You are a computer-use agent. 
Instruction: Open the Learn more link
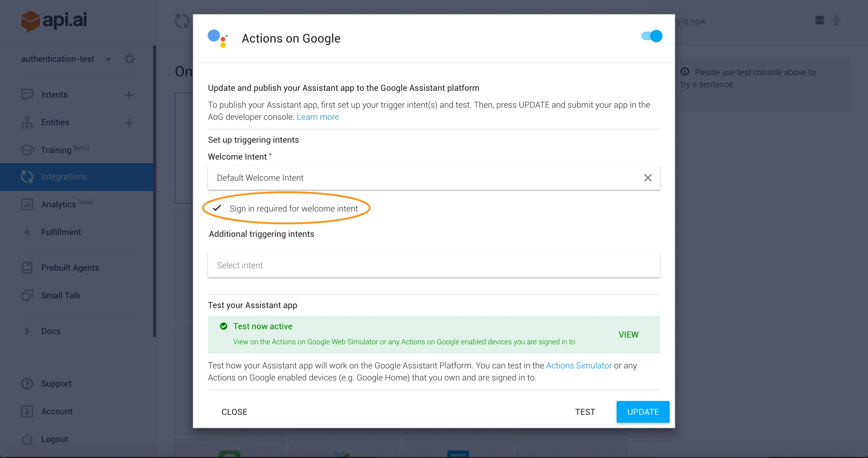[x=317, y=117]
